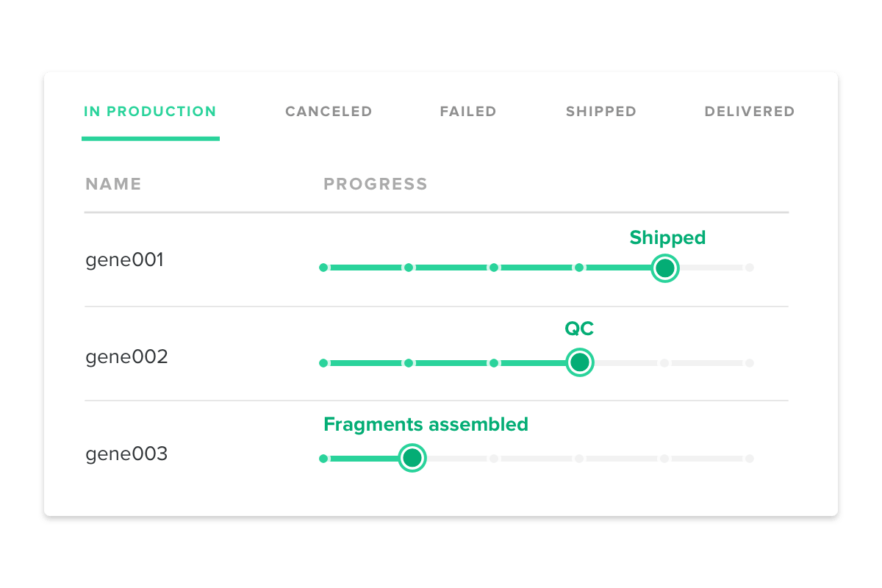Click the first step dot of gene002
Image resolution: width=882 pixels, height=588 pixels.
pos(323,363)
